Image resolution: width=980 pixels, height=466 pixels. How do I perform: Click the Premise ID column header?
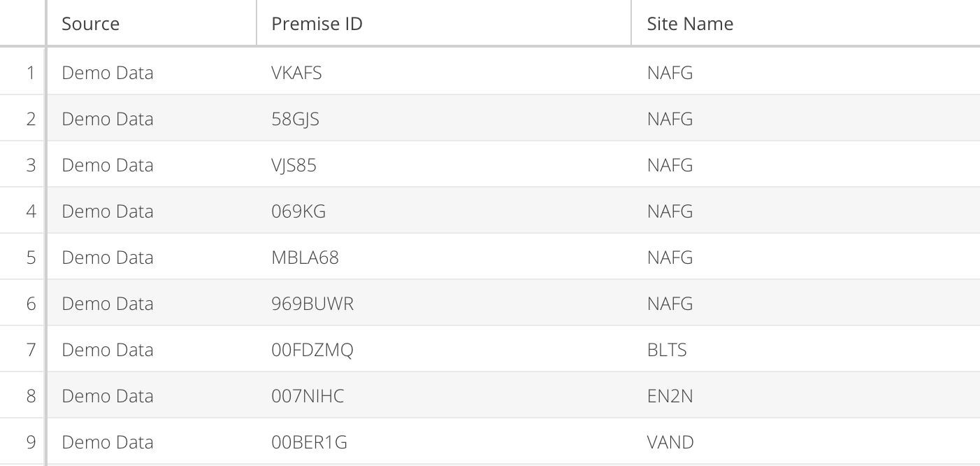(x=444, y=23)
